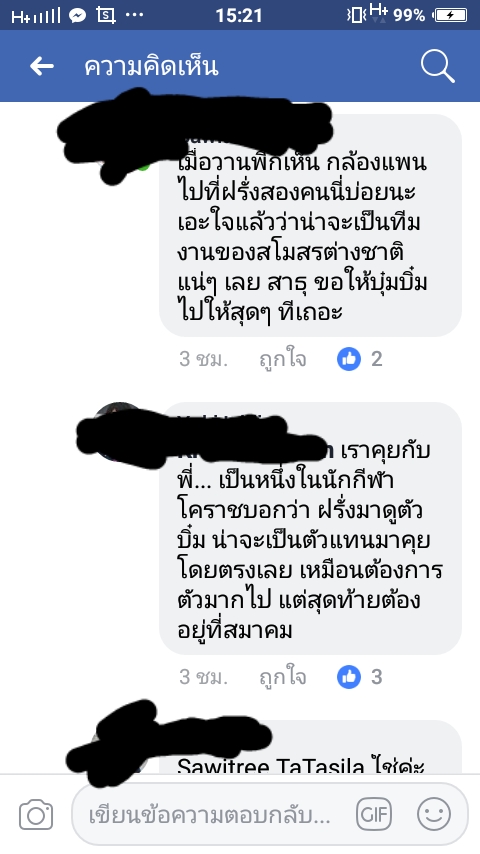Like the second comment via ถูกใจ
Image resolution: width=480 pixels, height=854 pixels.
point(283,678)
